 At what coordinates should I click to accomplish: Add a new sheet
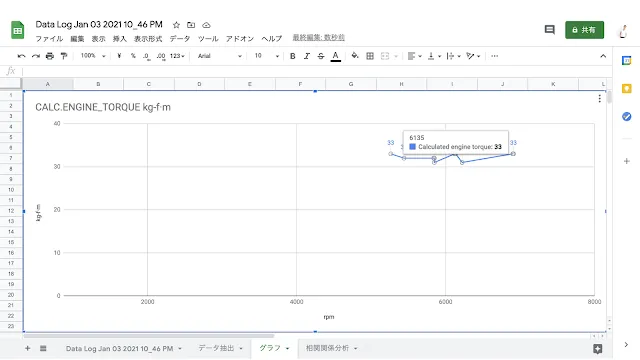click(x=27, y=348)
